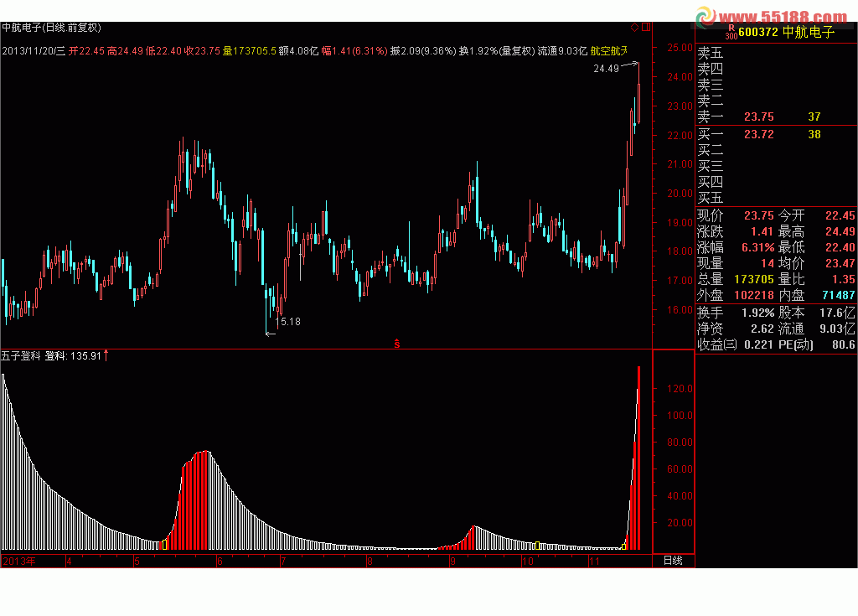Click the 24.49 high price label
The width and height of the screenshot is (858, 616).
click(607, 69)
